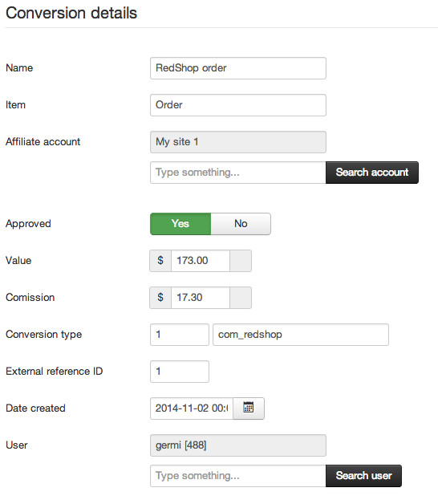The height and width of the screenshot is (504, 438).
Task: Click the Value amount field 173.00
Action: tap(201, 261)
